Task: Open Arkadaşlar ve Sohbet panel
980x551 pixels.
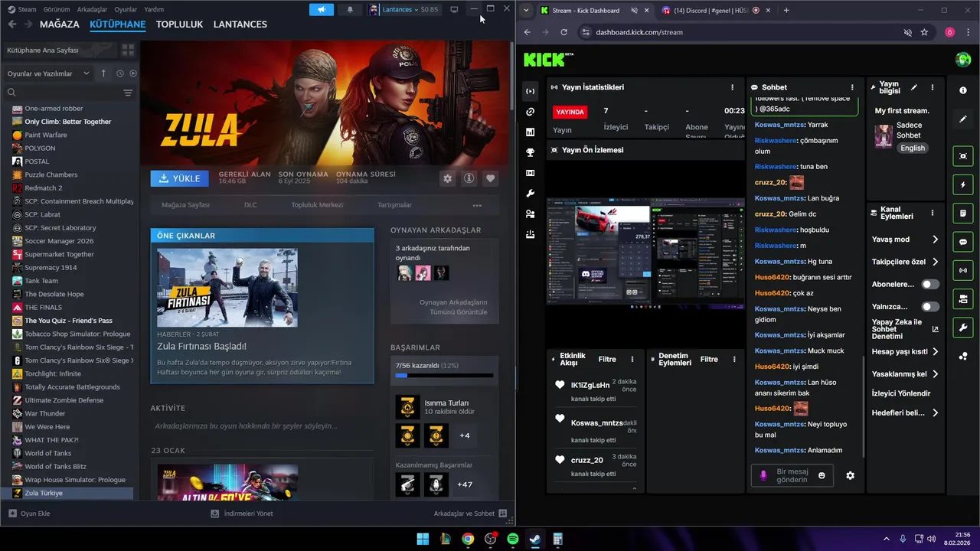Action: coord(470,514)
